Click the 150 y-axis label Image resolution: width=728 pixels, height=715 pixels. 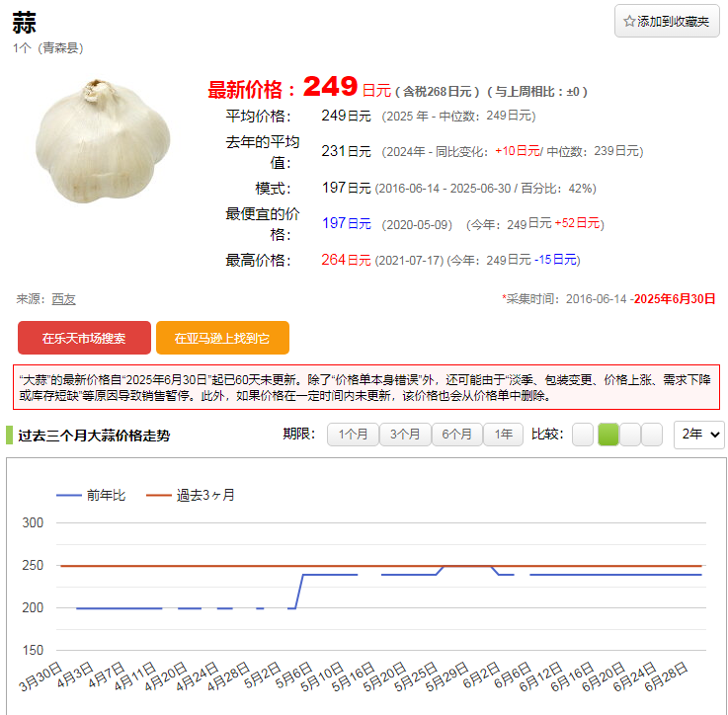coord(33,650)
